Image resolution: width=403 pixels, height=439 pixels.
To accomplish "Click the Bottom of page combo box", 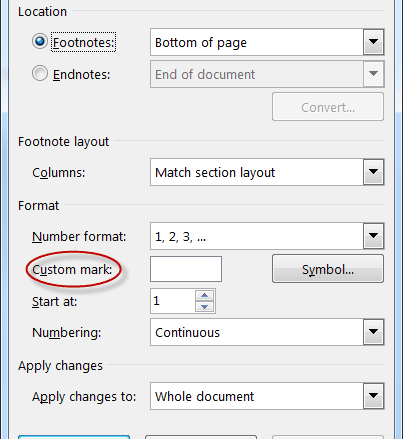I will [x=267, y=42].
